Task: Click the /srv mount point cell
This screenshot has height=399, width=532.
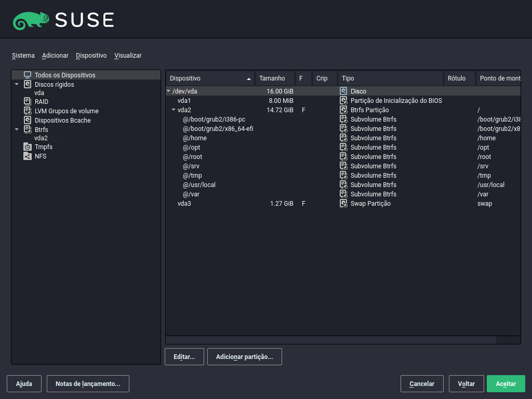Action: pyautogui.click(x=483, y=166)
